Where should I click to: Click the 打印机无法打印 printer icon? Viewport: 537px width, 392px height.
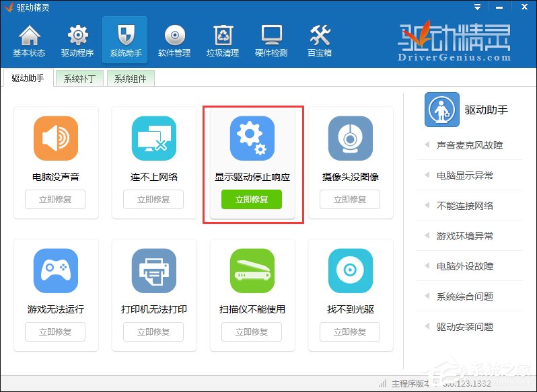pyautogui.click(x=154, y=271)
